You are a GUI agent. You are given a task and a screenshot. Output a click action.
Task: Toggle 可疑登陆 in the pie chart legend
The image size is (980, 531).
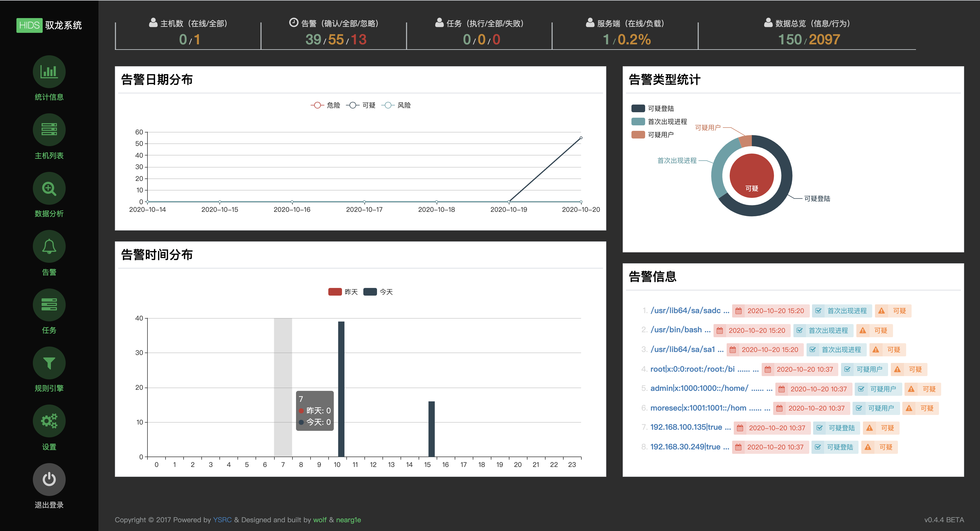[653, 108]
